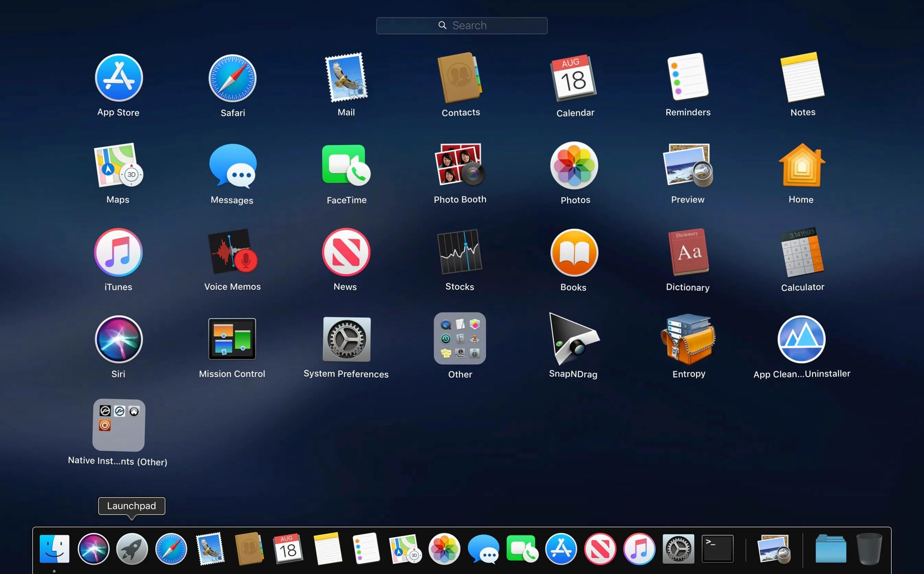Open the Stocks app
924x574 pixels.
pos(460,251)
